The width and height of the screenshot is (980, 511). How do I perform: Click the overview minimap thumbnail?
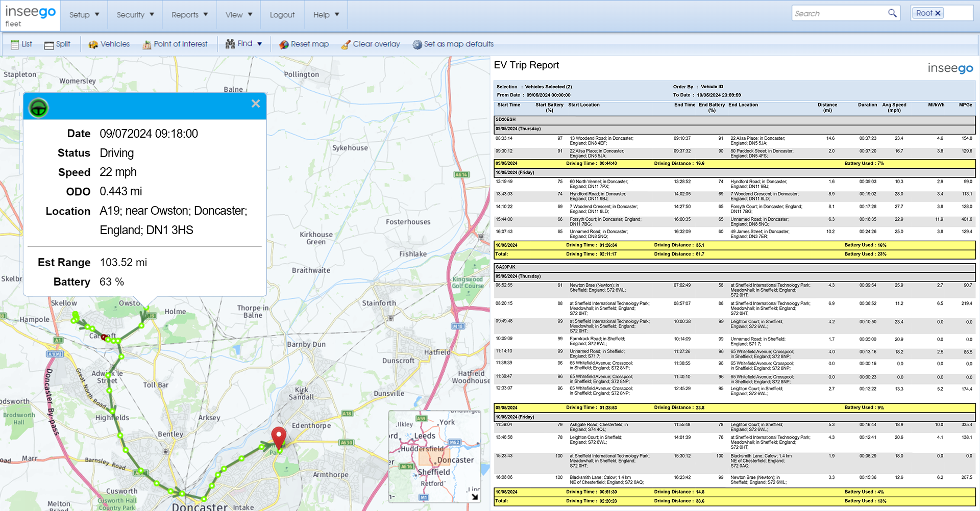(x=434, y=456)
